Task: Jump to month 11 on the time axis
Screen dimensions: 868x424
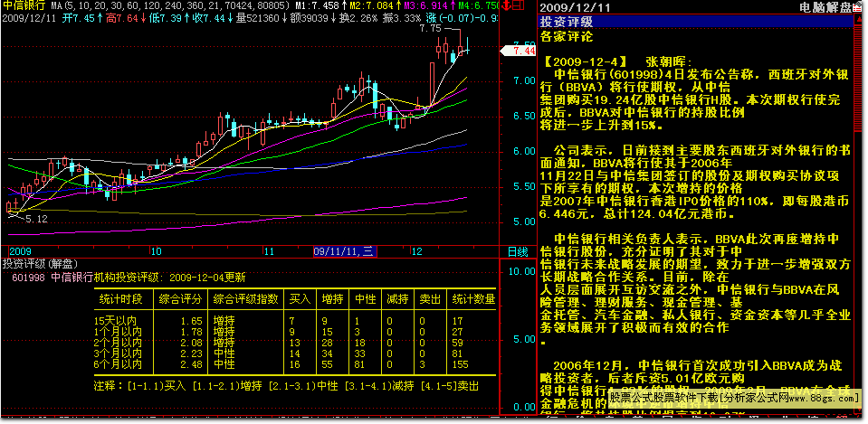Action: [269, 251]
